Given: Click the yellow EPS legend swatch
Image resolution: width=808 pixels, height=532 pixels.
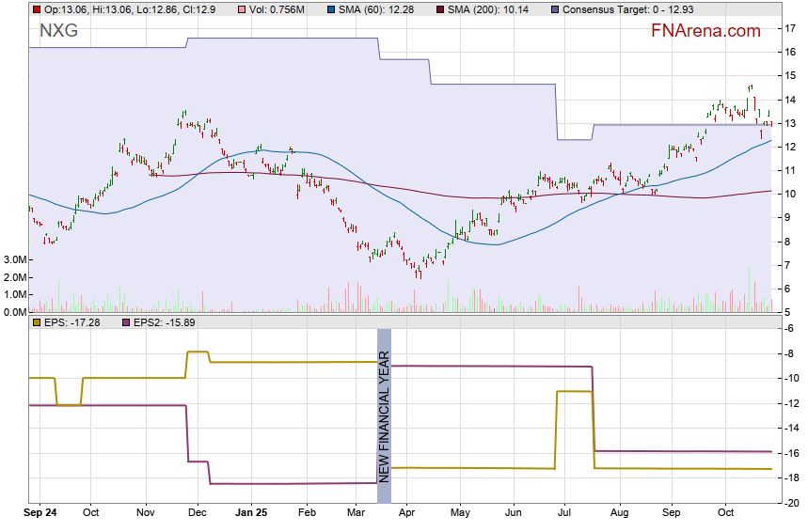Looking at the screenshot, I should click(x=37, y=322).
